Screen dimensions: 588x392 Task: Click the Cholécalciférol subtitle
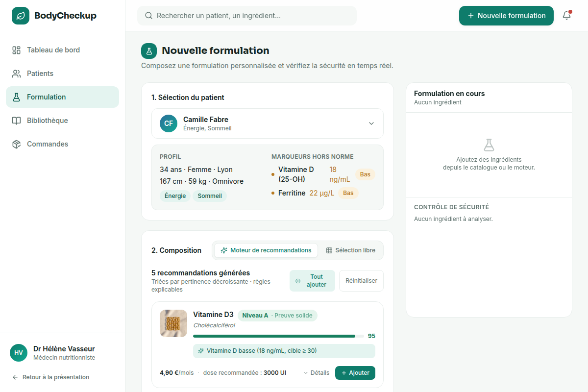[214, 325]
